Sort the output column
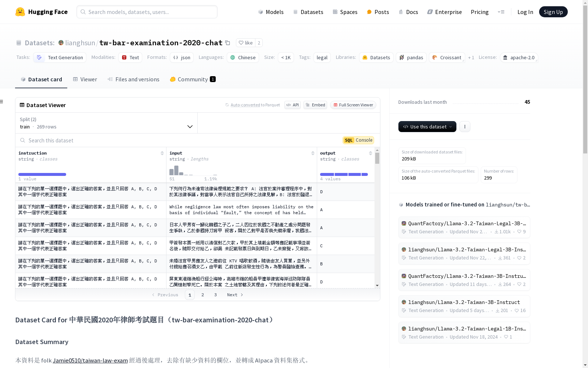Screen dimensions: 588x368 pyautogui.click(x=370, y=153)
